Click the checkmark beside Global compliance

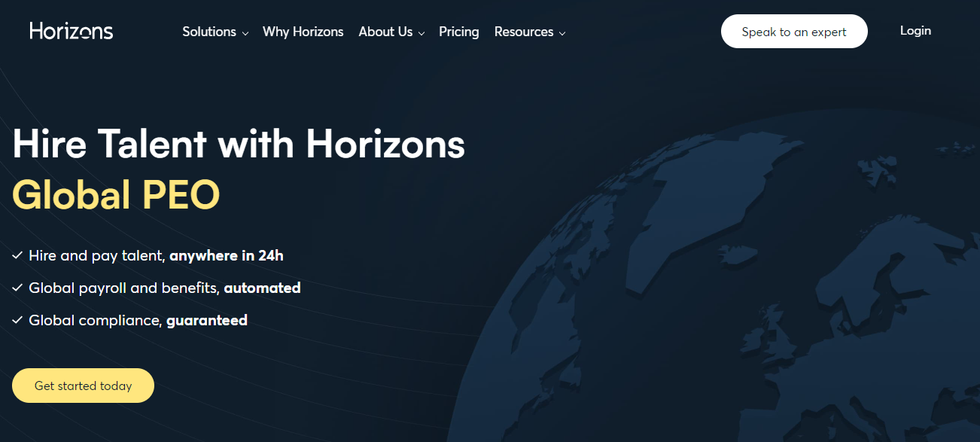click(17, 321)
